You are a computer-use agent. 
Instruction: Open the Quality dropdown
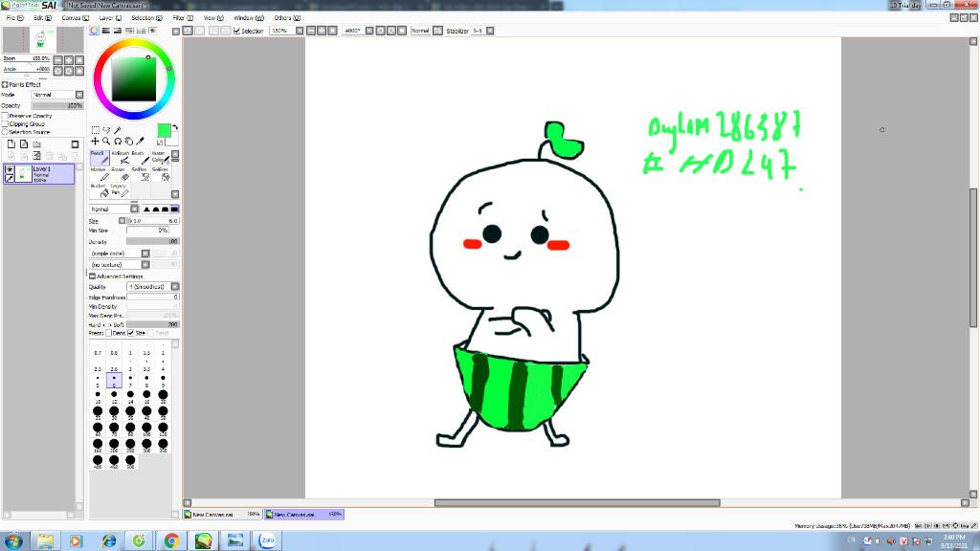[x=175, y=286]
